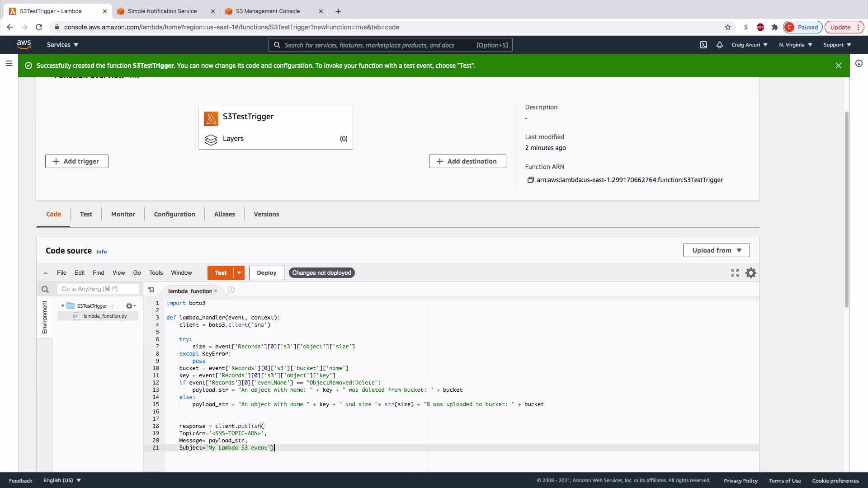Open the Tools menu in editor

coord(156,273)
